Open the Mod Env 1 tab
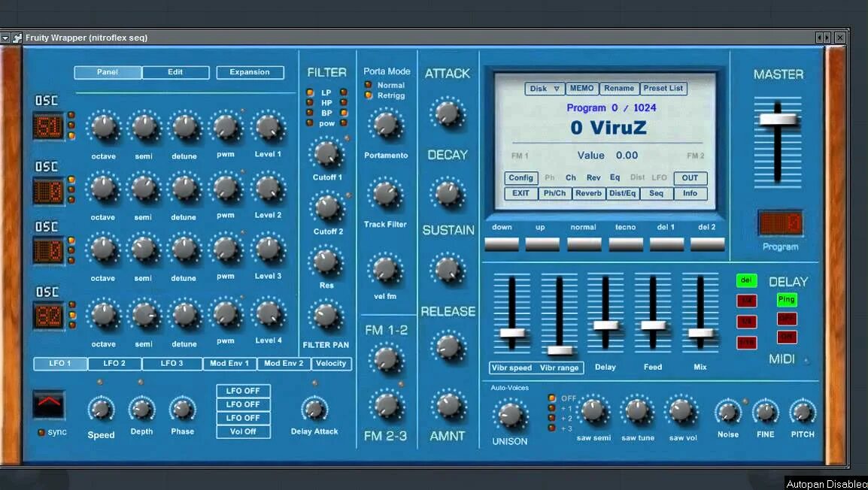Image resolution: width=868 pixels, height=490 pixels. (229, 363)
